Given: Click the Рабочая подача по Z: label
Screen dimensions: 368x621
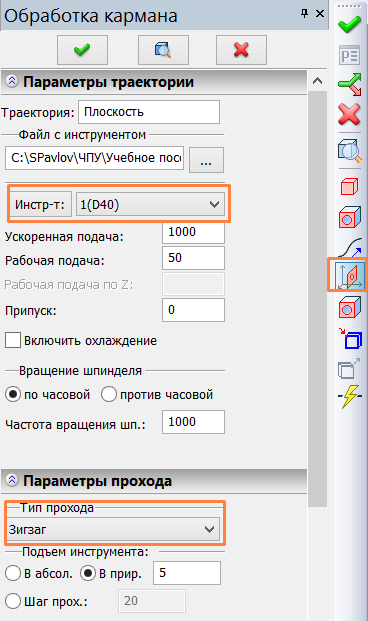Looking at the screenshot, I should pos(69,285).
